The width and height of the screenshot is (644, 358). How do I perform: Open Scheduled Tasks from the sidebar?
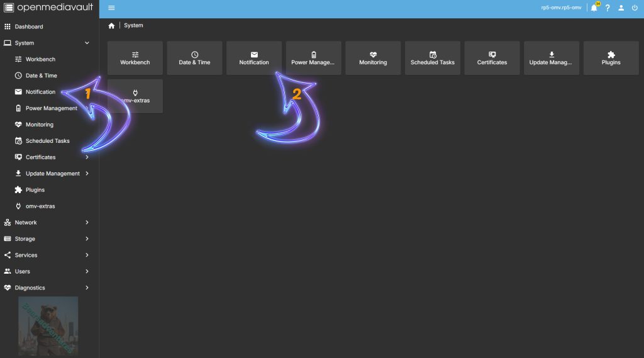pyautogui.click(x=47, y=141)
